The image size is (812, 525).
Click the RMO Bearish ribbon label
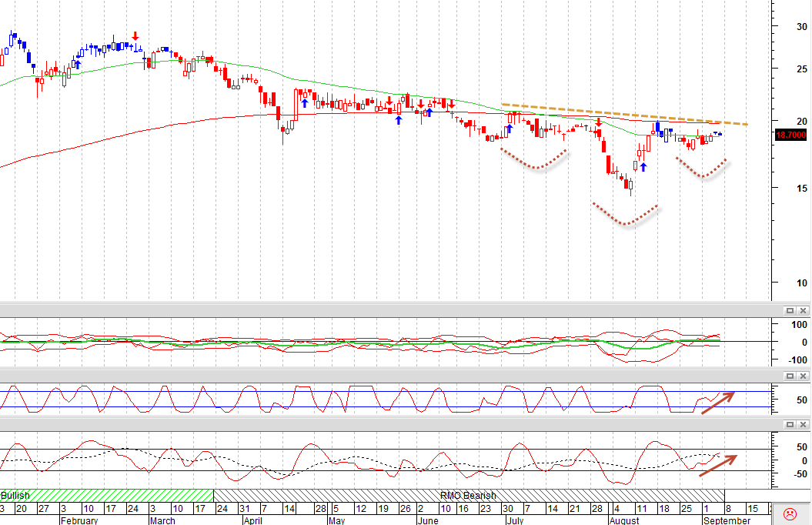(x=468, y=496)
